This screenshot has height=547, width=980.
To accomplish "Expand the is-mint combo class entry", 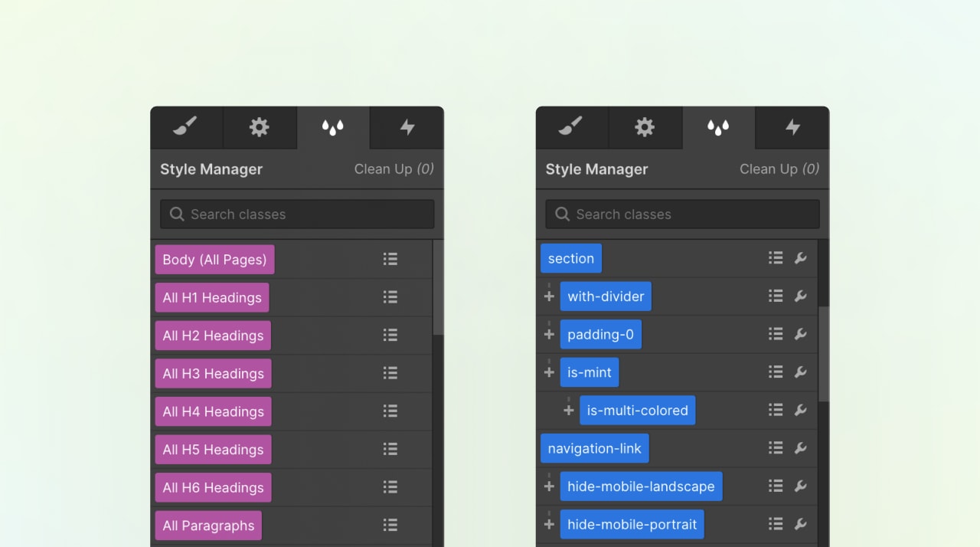I will pyautogui.click(x=549, y=372).
